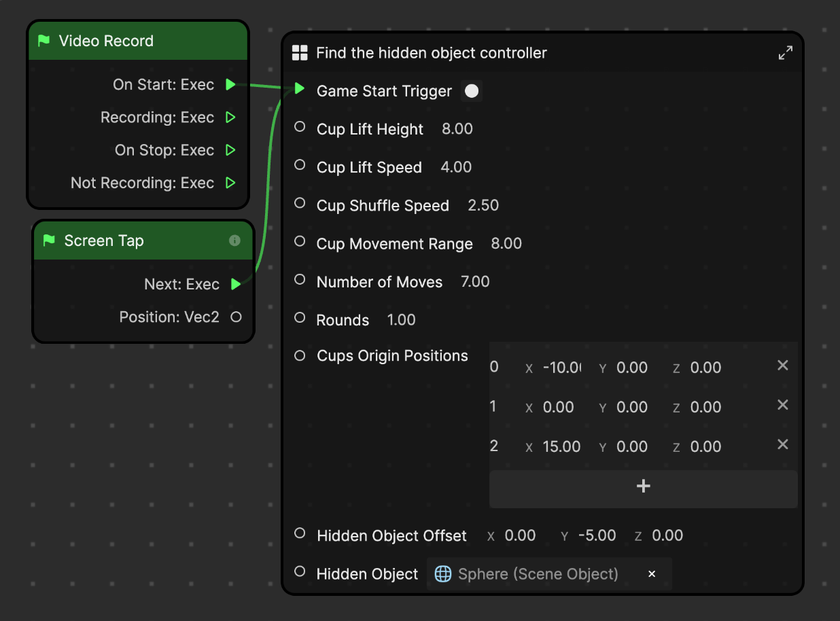The image size is (840, 621).
Task: Remove cup origin position 0
Action: click(x=782, y=366)
